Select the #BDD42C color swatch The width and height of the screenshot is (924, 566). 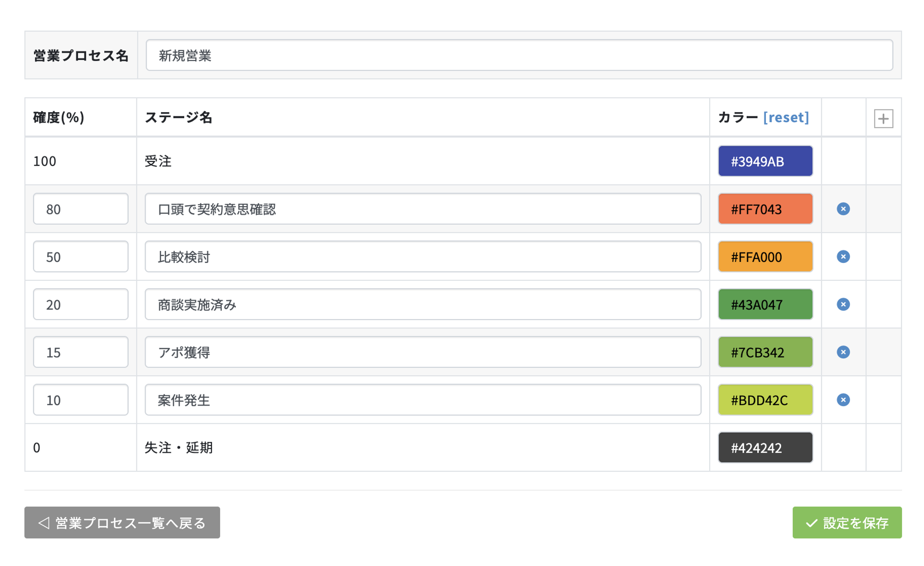pos(765,400)
